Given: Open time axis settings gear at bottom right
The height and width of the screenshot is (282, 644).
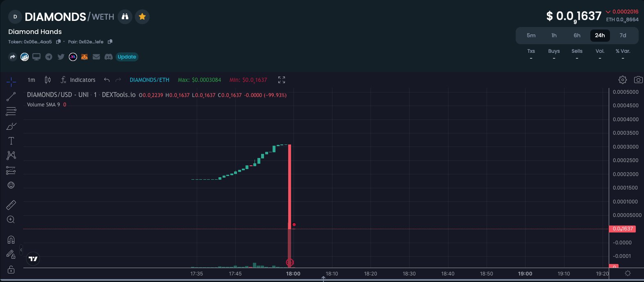Looking at the screenshot, I should pos(628,273).
